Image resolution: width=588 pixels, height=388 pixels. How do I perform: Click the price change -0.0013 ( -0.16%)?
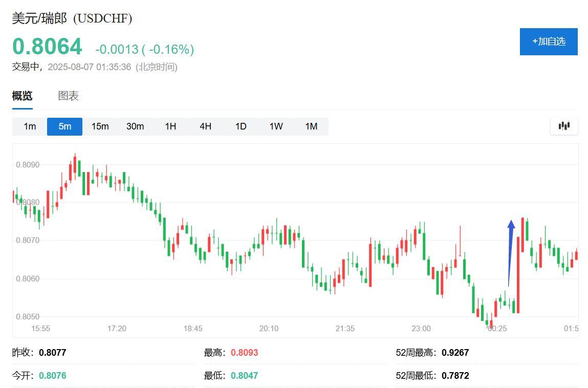click(x=145, y=49)
